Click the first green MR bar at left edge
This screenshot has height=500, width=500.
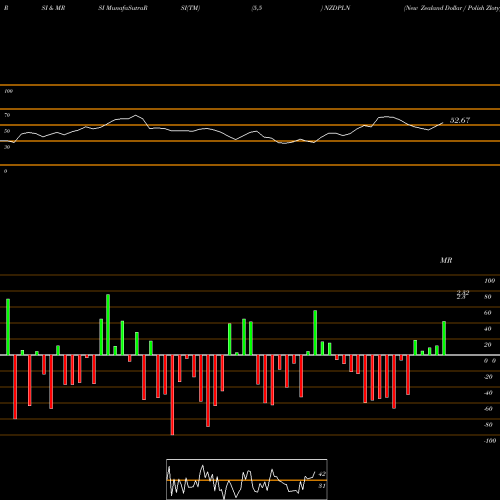coord(8,327)
